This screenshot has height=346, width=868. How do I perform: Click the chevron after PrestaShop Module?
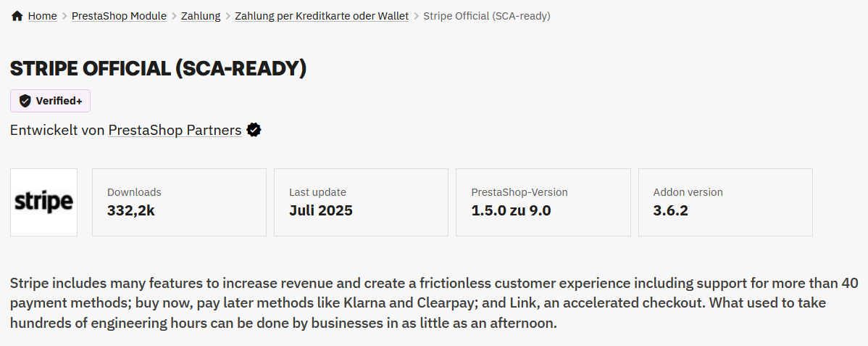tap(174, 16)
